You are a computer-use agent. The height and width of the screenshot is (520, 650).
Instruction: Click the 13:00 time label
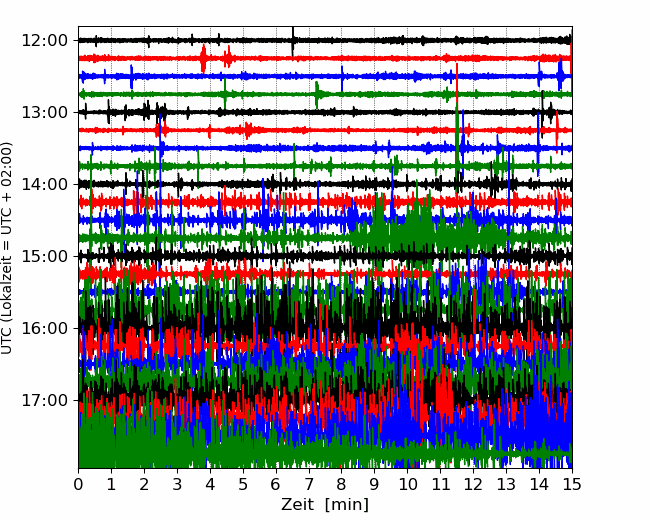45,112
